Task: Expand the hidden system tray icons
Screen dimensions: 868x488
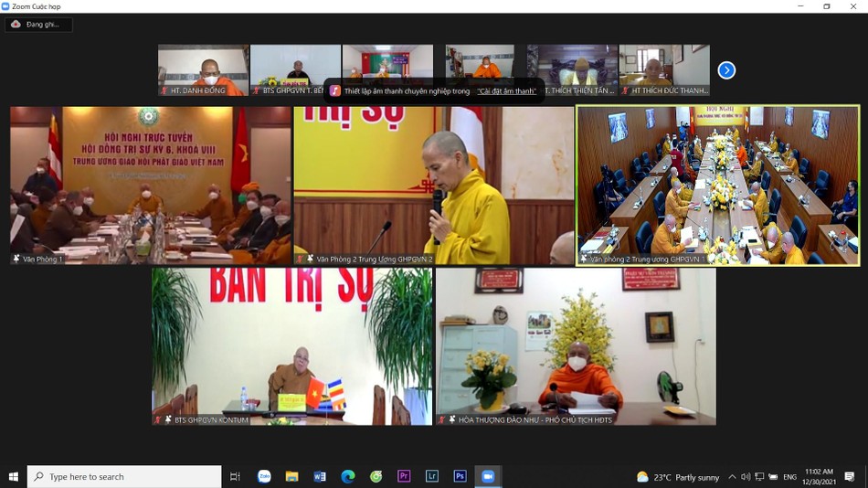Action: tap(732, 477)
